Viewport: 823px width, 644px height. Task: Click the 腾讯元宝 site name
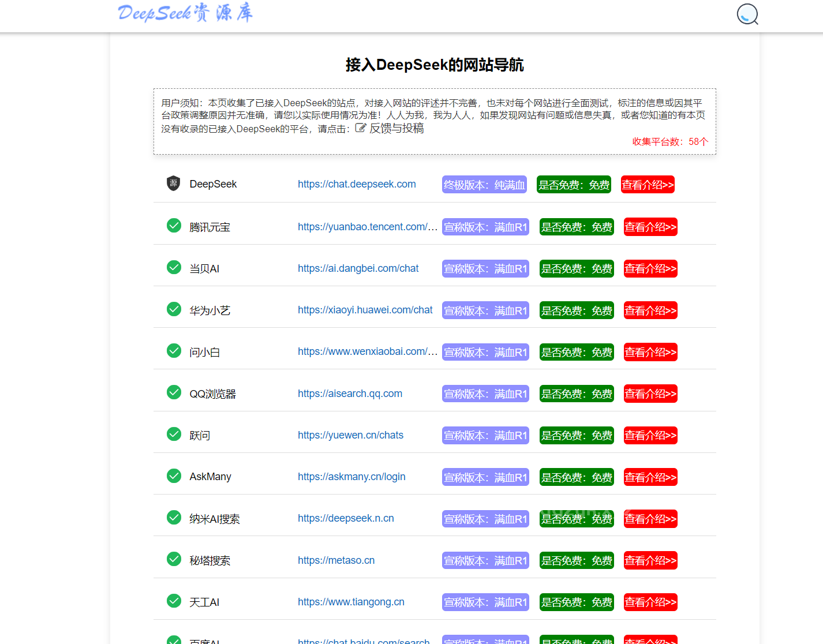(x=210, y=227)
